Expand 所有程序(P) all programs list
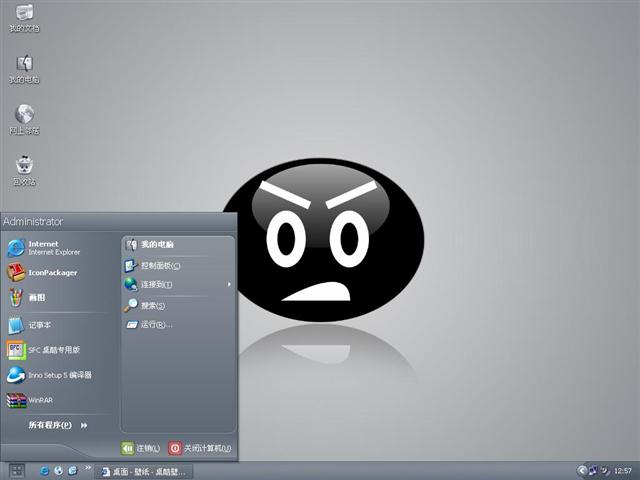This screenshot has width=640, height=480. (58, 425)
